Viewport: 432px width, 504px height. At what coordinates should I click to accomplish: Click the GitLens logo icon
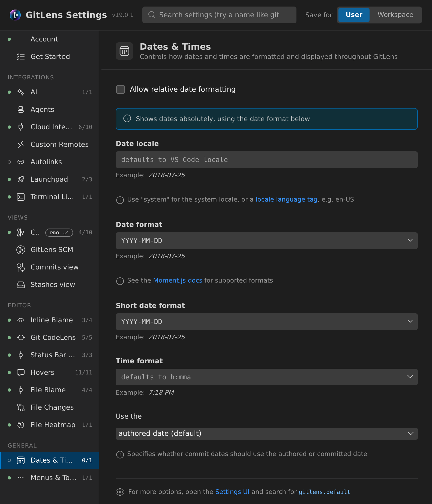click(x=15, y=15)
